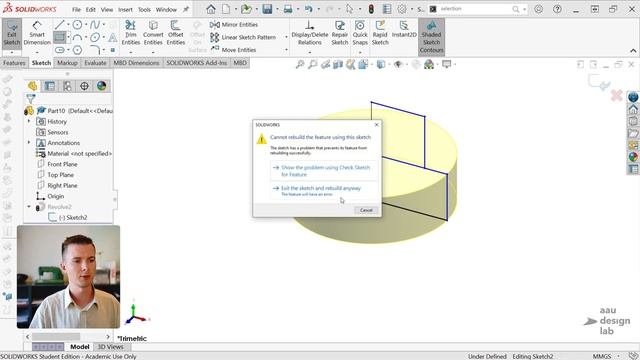Choose the Circle sketch tool
Image resolution: width=640 pixels, height=360 pixels.
click(x=77, y=25)
